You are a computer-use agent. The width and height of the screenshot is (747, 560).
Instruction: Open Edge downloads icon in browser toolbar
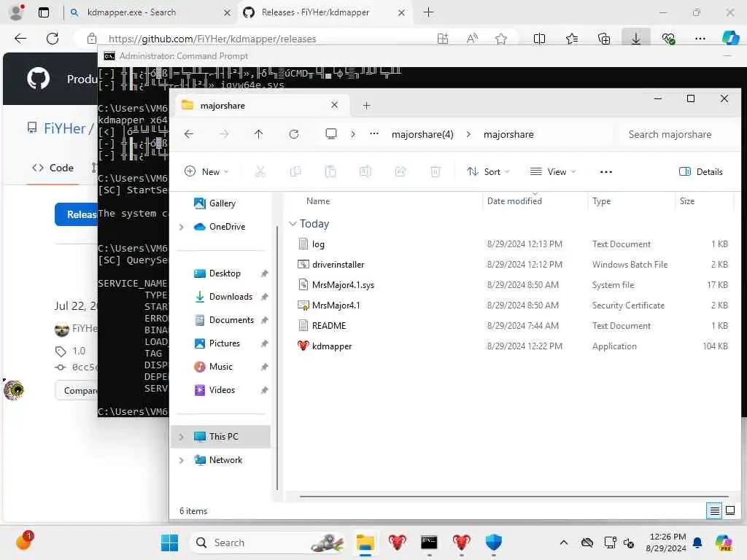click(x=635, y=39)
